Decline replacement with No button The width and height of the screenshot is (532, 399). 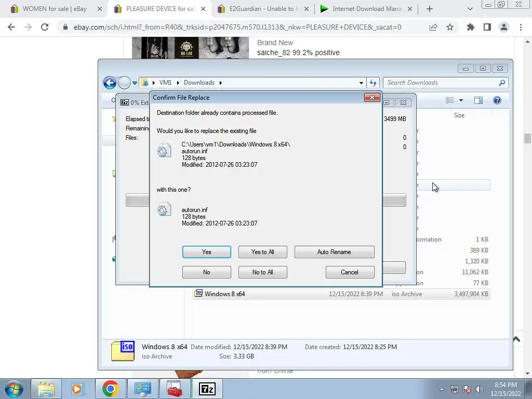[206, 272]
